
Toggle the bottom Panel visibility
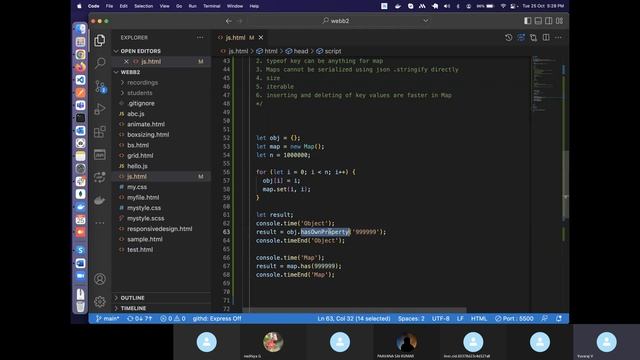[x=538, y=21]
